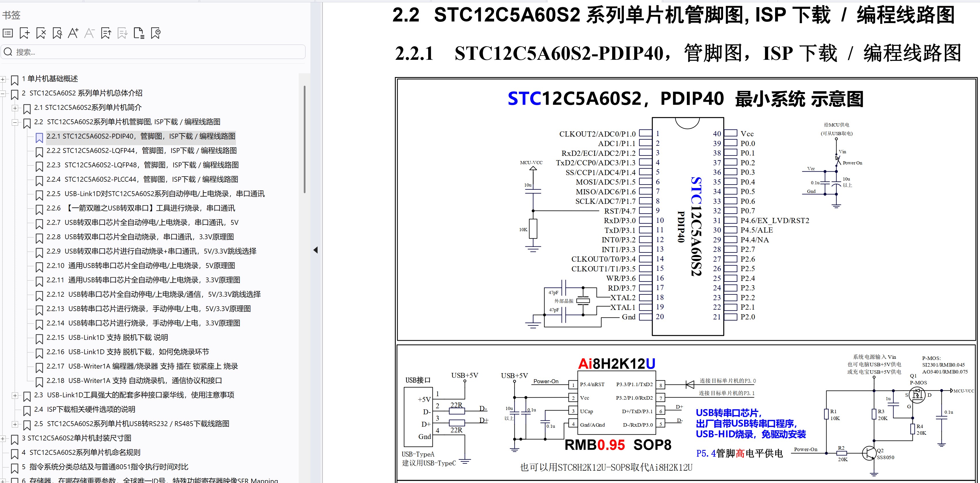Click the find bookmark icon
The image size is (980, 483).
57,34
